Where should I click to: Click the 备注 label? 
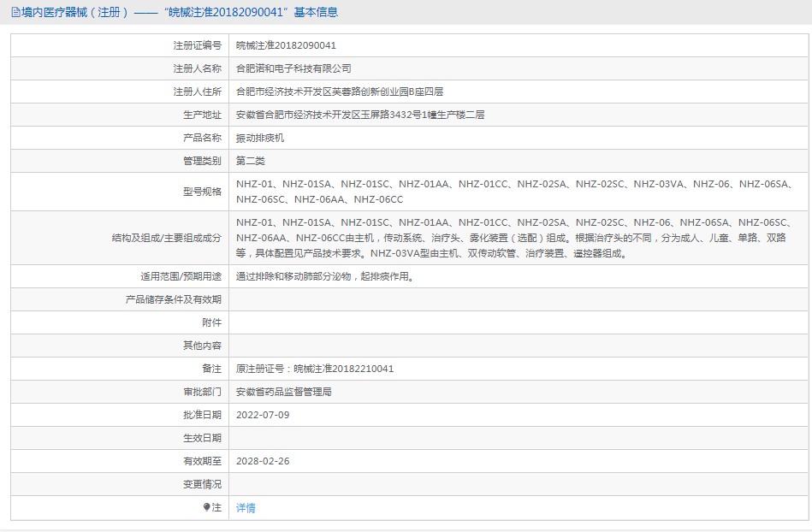(212, 369)
